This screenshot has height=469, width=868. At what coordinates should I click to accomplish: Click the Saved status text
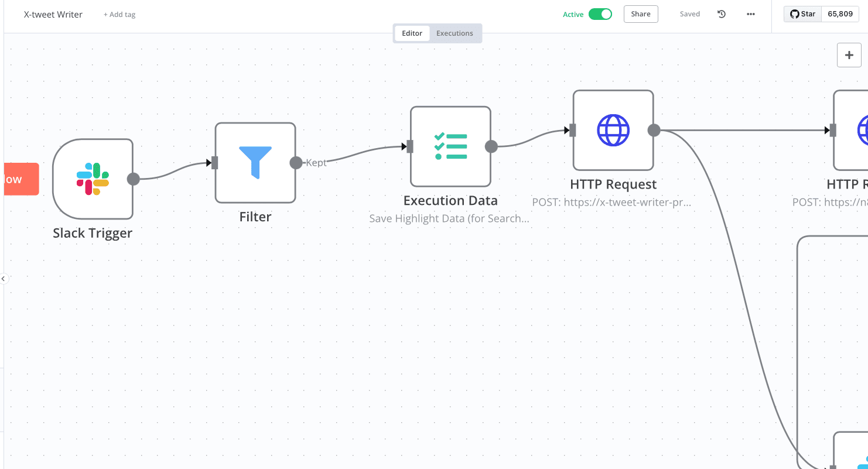tap(690, 14)
